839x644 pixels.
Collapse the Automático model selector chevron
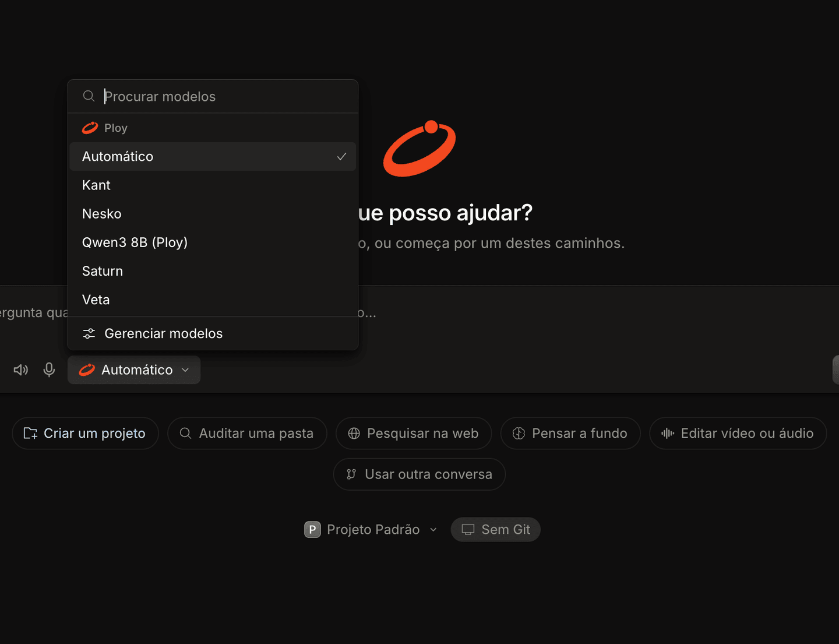tap(185, 370)
